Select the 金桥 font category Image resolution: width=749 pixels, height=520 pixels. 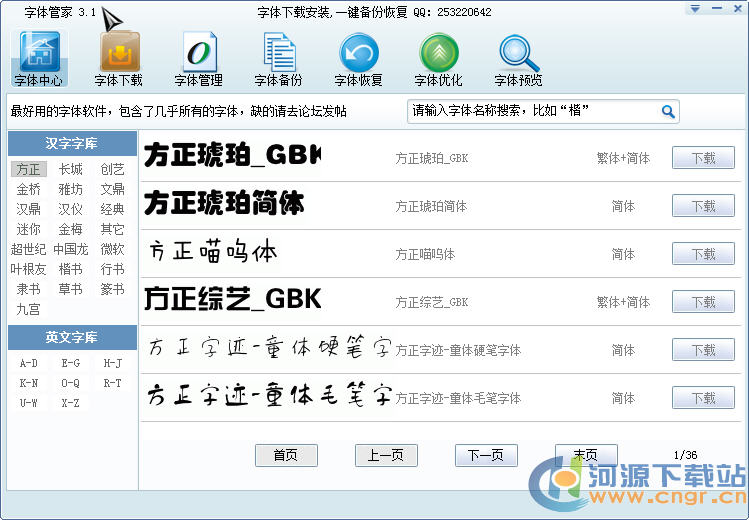[29, 190]
